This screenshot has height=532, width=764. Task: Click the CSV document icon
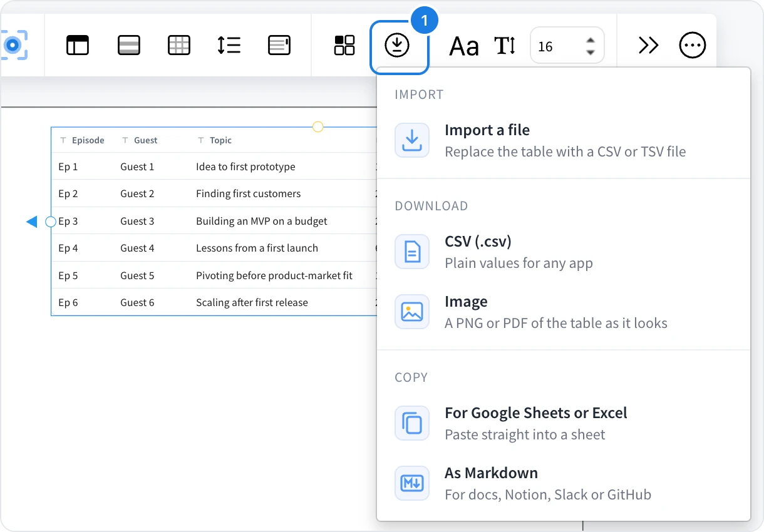point(412,252)
